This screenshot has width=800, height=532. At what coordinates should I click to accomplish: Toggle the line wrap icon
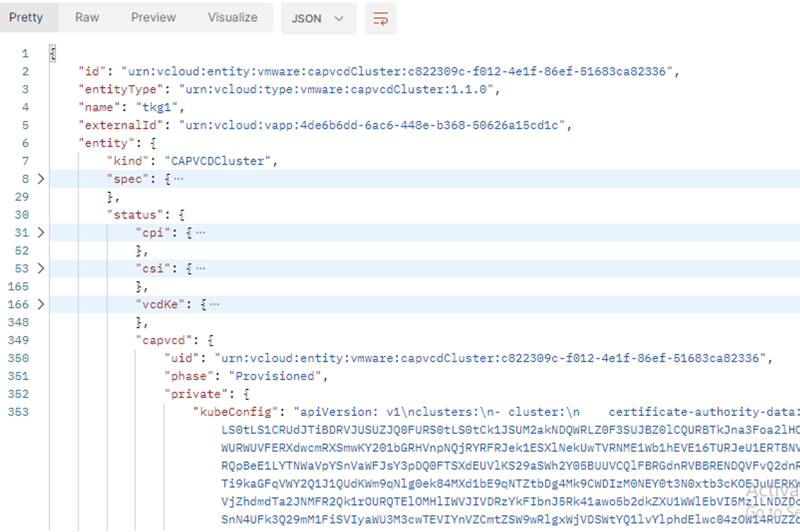pyautogui.click(x=380, y=19)
